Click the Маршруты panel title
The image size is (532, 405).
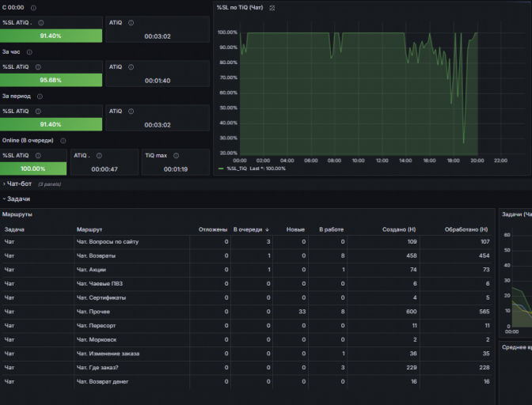(x=17, y=214)
